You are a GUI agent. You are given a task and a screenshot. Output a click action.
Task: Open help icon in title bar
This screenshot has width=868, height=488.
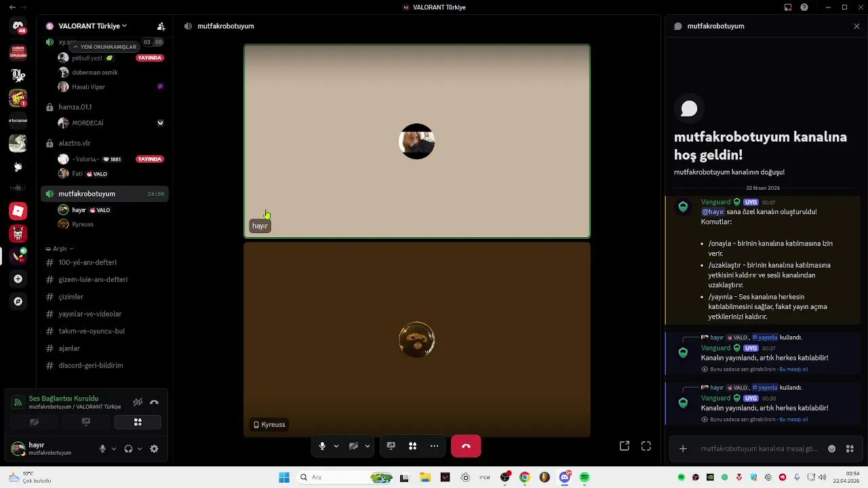pyautogui.click(x=804, y=7)
